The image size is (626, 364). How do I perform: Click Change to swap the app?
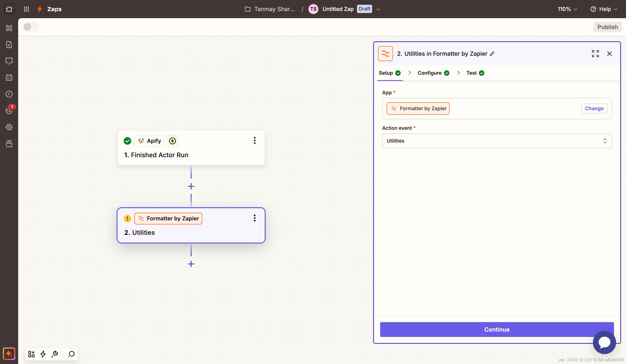pos(594,108)
